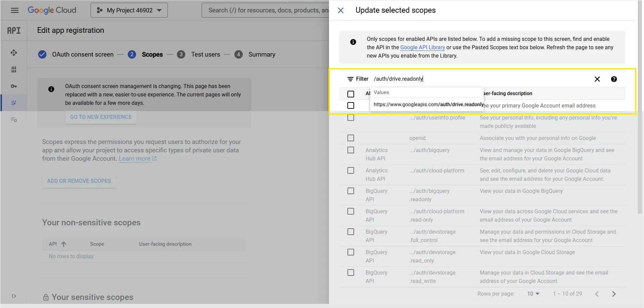Viewport: 644px width, 308px height.
Task: Open Rows per page dropdown
Action: click(533, 294)
